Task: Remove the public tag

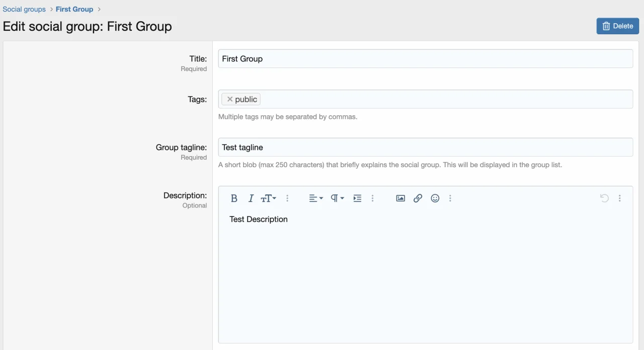Action: coord(230,99)
